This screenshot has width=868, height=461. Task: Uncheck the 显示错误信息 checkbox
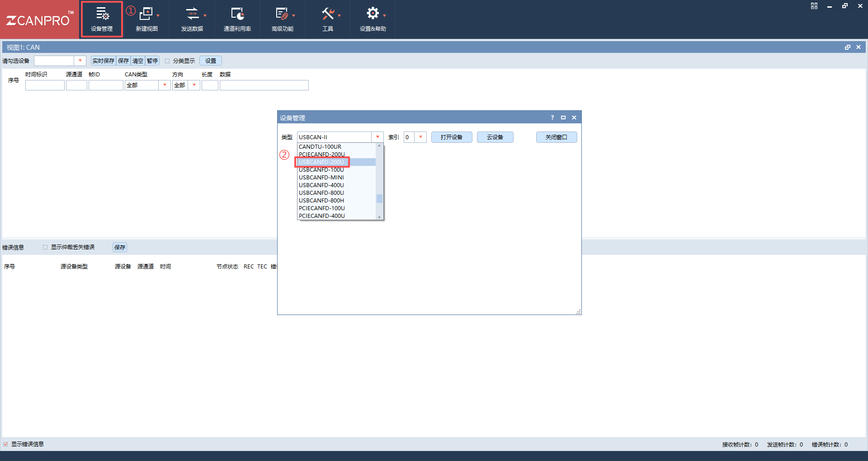[5, 444]
